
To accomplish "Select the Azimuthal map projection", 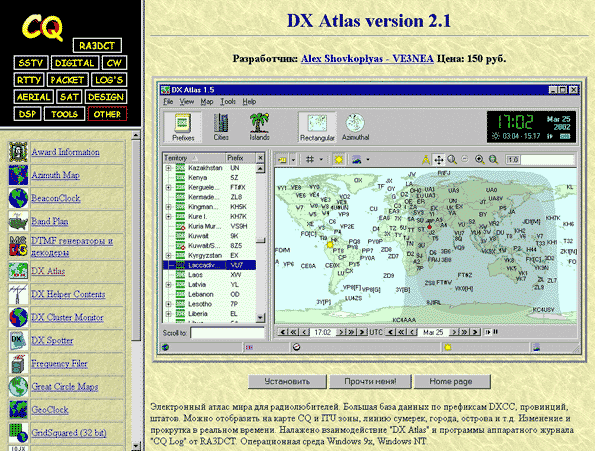I will (x=355, y=127).
